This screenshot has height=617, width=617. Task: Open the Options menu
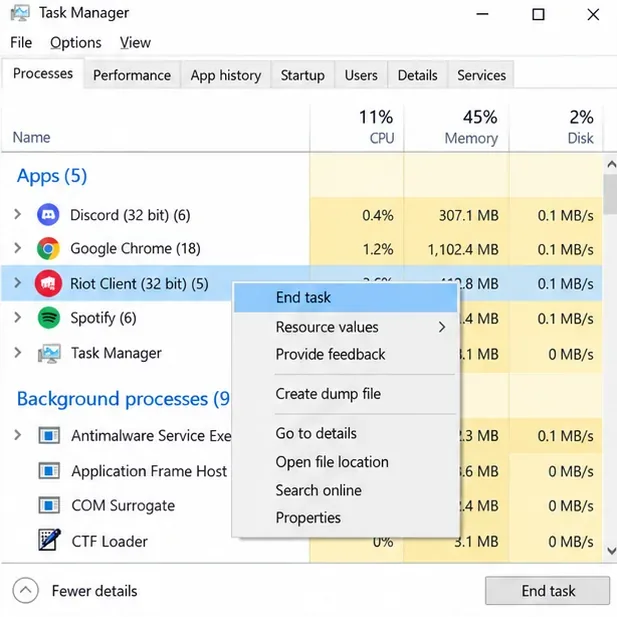point(76,42)
